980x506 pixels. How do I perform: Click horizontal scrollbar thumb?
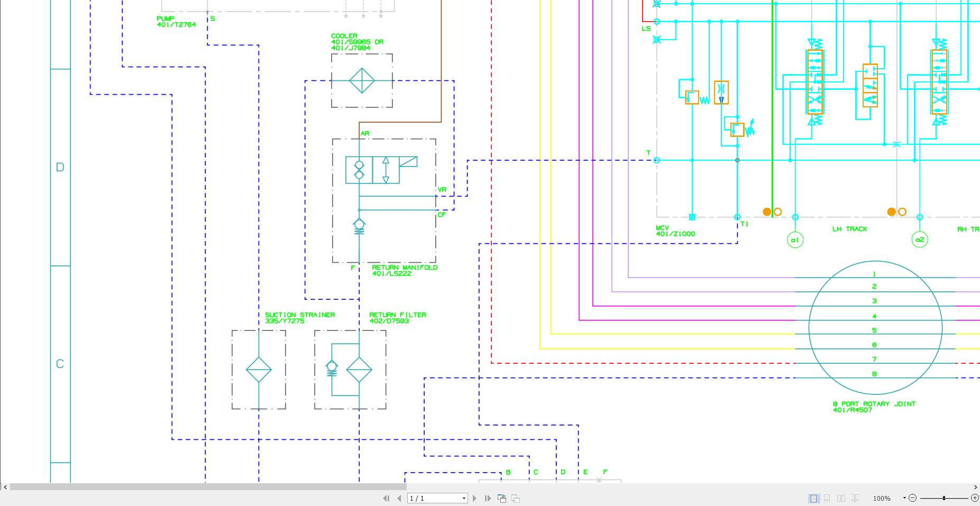click(x=208, y=487)
